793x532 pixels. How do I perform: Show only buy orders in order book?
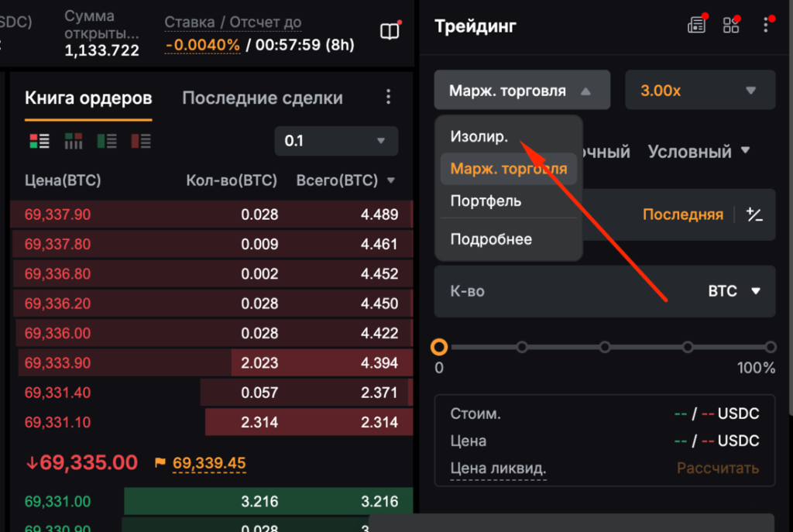pos(107,141)
